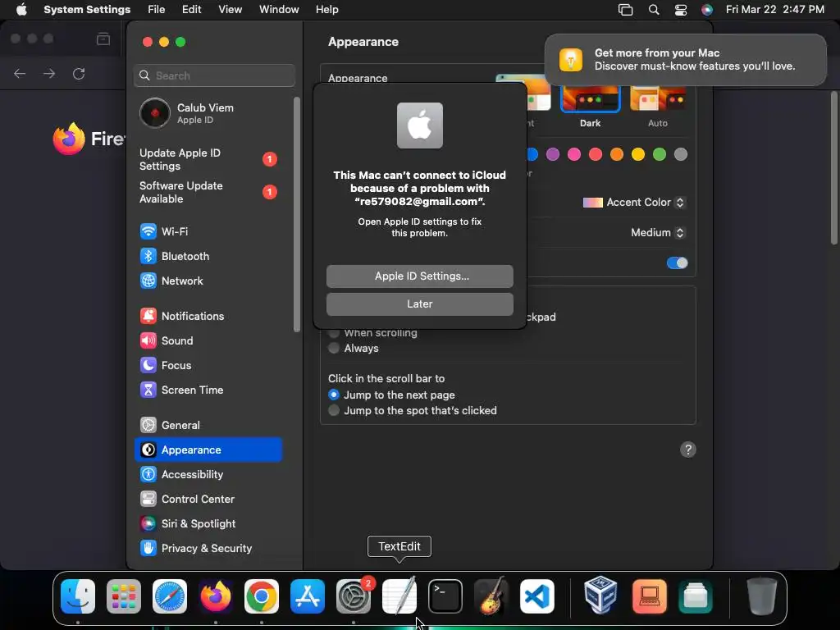840x630 pixels.
Task: Choose the green accent color
Action: [x=660, y=154]
